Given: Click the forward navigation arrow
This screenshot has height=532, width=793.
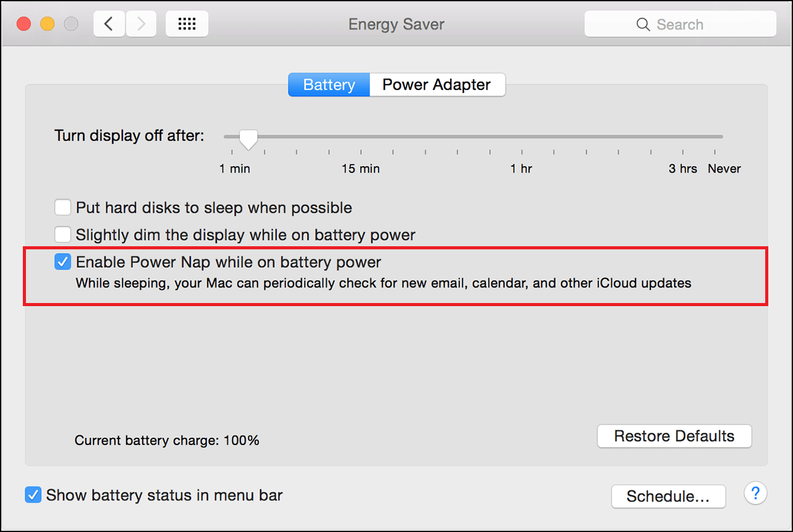Looking at the screenshot, I should (x=141, y=23).
